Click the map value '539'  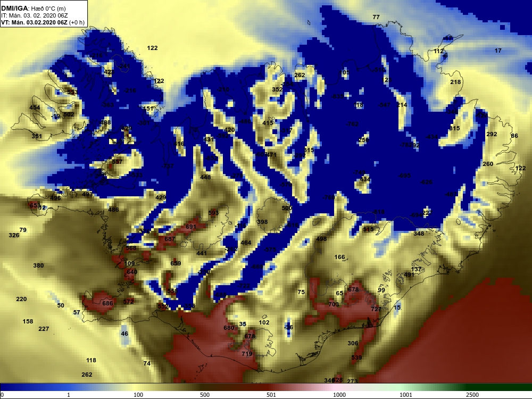click(x=356, y=358)
